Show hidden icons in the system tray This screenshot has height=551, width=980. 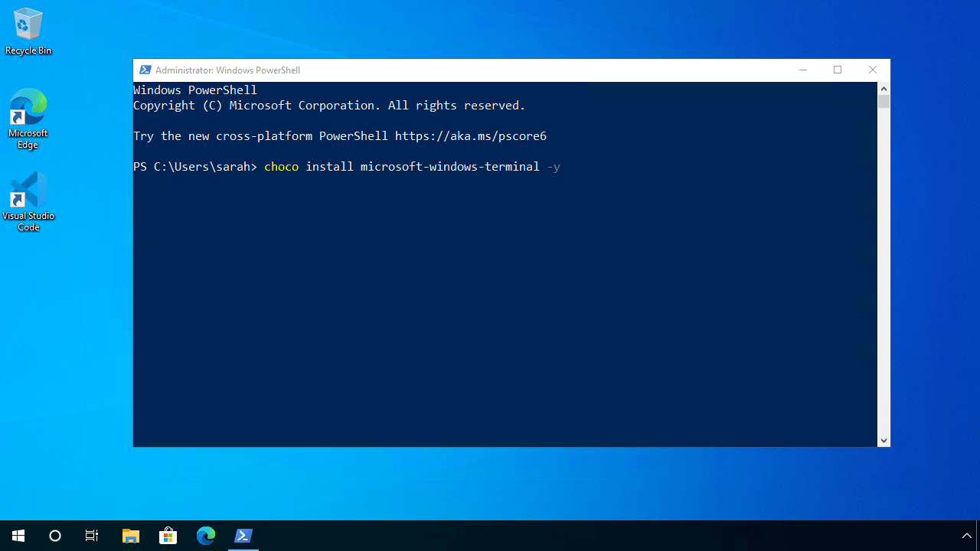click(966, 536)
